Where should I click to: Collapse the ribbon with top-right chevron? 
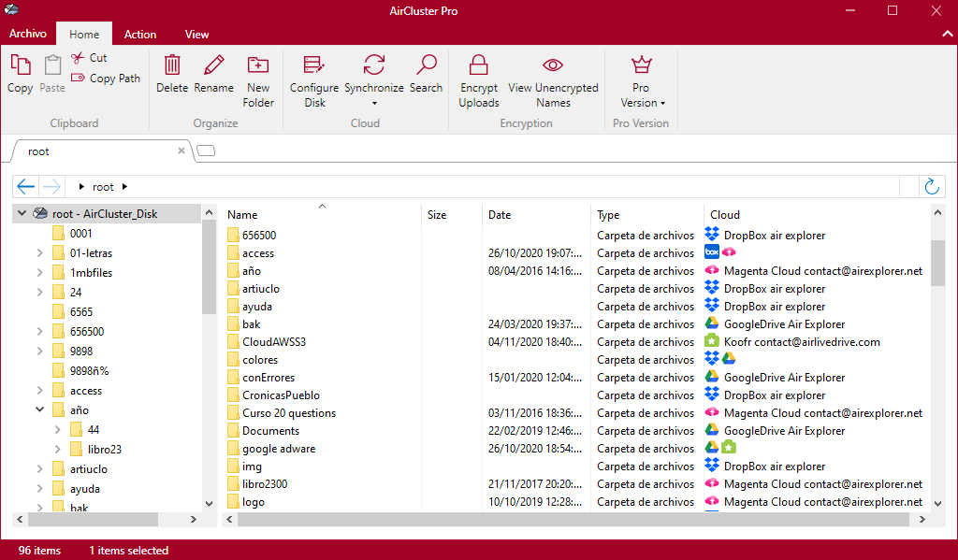[947, 35]
